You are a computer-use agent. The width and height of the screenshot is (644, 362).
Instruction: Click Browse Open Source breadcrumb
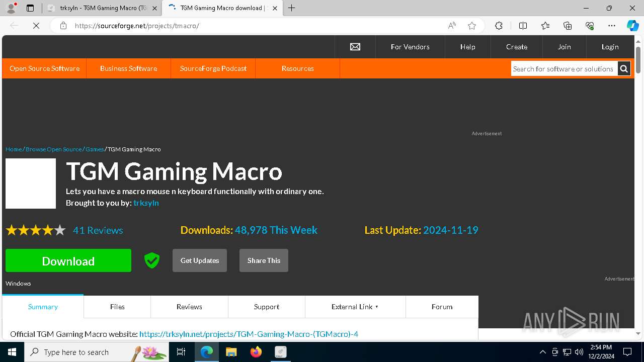coord(53,149)
